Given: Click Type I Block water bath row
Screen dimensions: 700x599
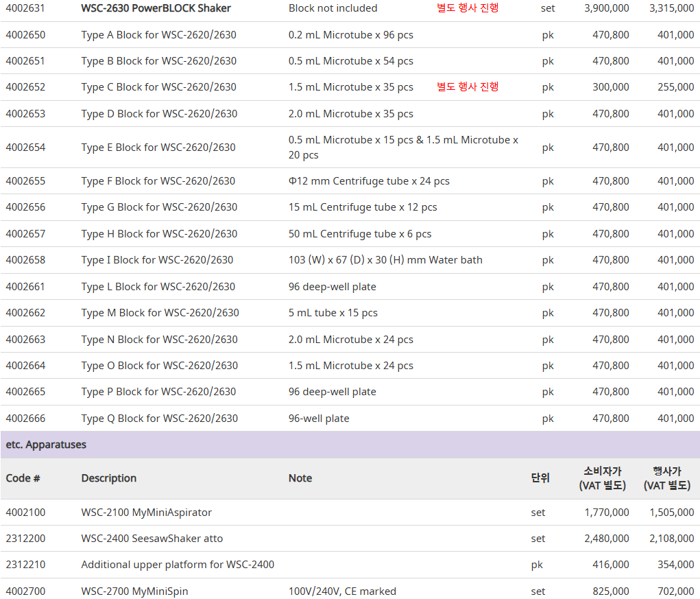Looking at the screenshot, I should point(350,260).
